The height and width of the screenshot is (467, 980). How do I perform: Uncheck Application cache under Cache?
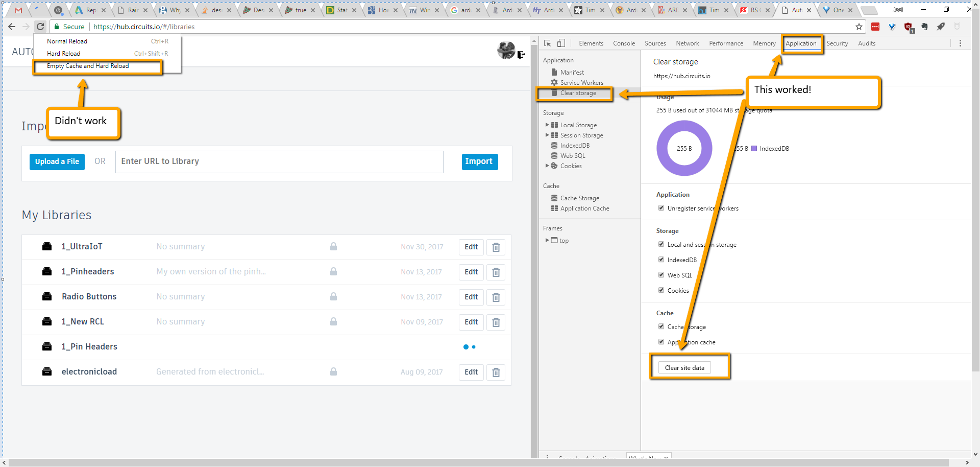(661, 342)
